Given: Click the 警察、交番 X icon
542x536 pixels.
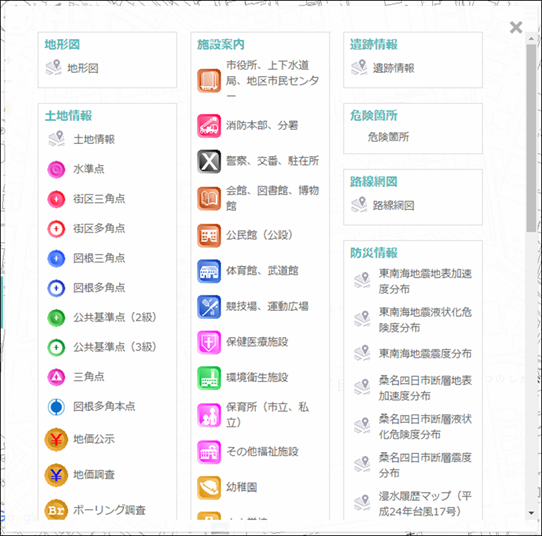Looking at the screenshot, I should (209, 161).
